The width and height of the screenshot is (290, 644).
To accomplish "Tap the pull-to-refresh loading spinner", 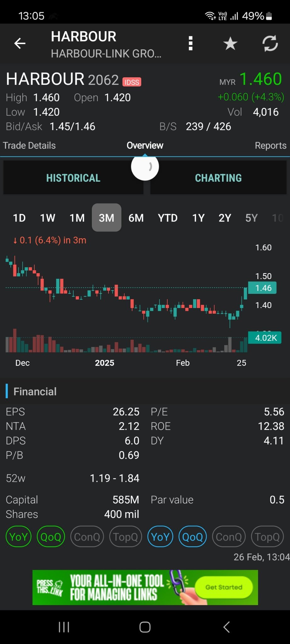I will (x=145, y=167).
